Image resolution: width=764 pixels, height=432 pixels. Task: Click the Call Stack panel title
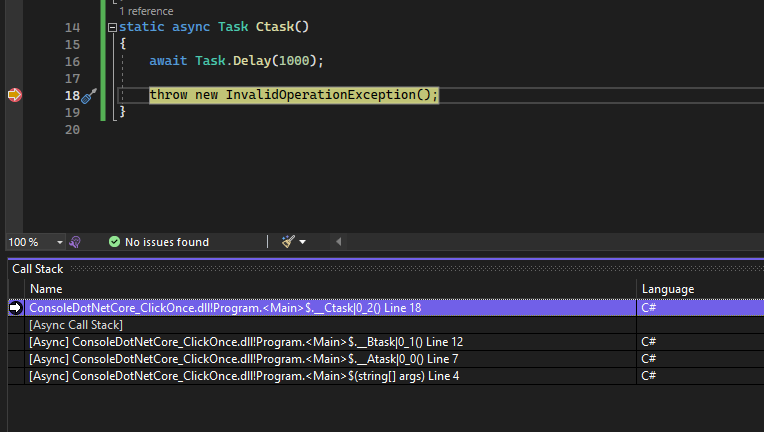pos(37,269)
